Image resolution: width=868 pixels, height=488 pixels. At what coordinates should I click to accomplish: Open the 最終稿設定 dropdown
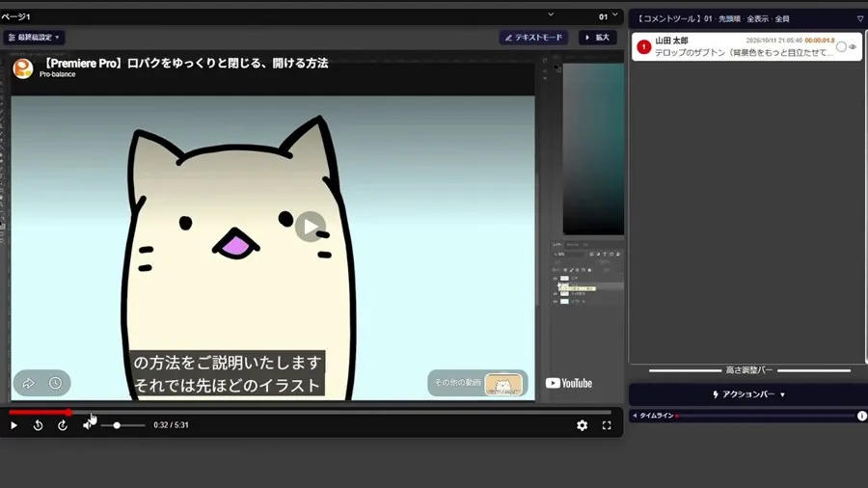click(x=34, y=37)
